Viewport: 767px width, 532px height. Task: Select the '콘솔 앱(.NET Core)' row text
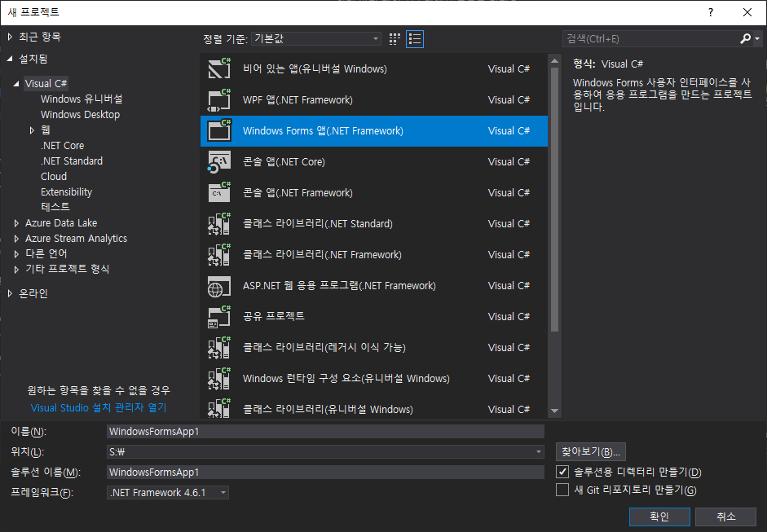click(x=284, y=162)
